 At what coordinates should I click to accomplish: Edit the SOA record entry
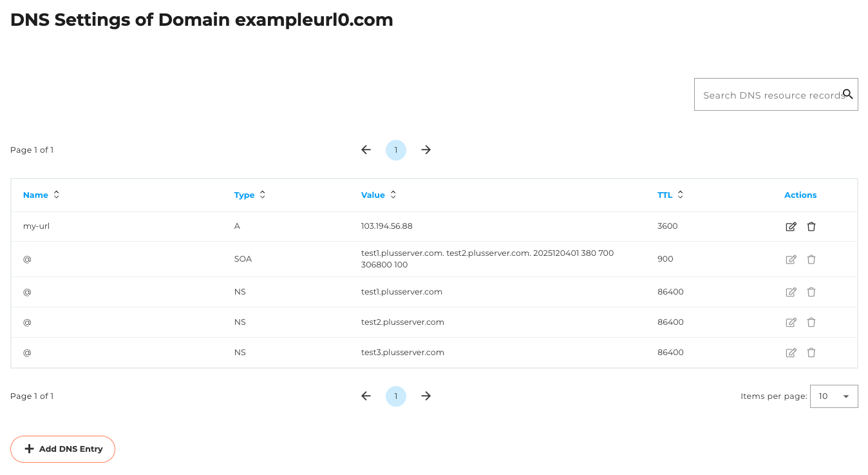(791, 259)
